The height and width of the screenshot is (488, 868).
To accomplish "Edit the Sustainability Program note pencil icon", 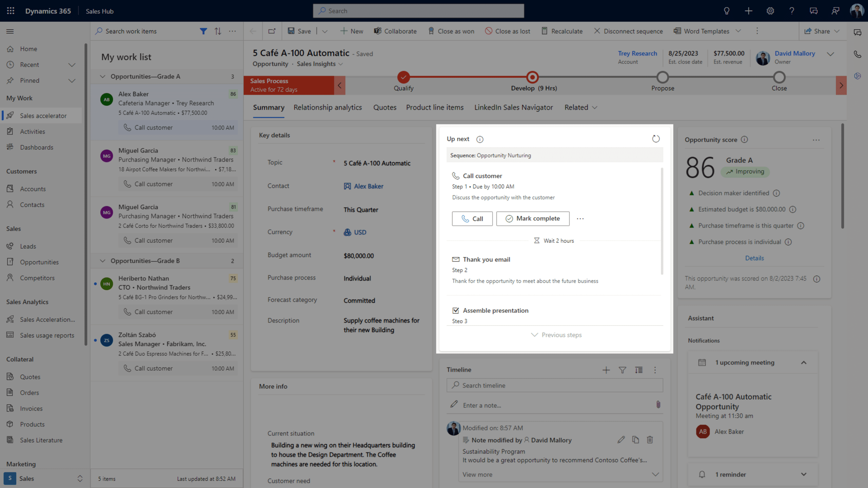I will [621, 440].
